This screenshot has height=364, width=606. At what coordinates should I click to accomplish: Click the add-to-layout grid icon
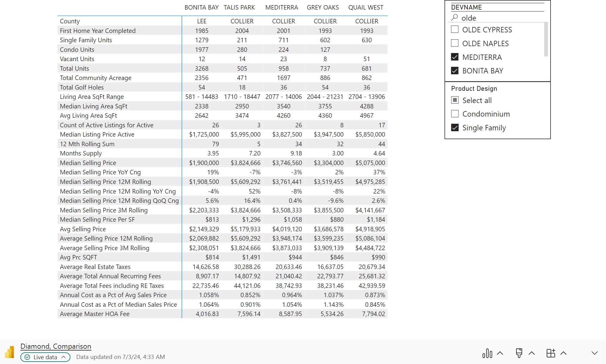(551, 353)
